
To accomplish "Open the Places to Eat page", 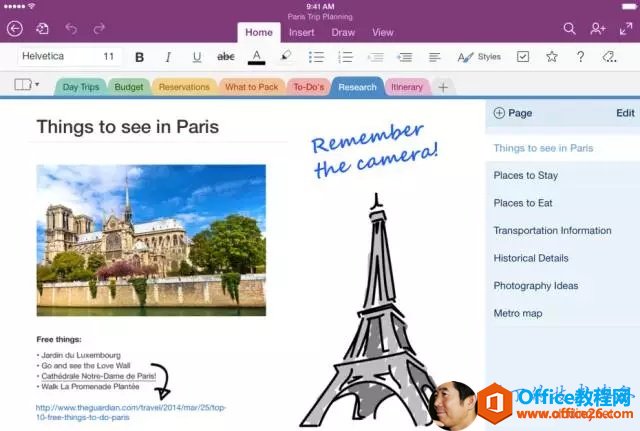I will 562,203.
